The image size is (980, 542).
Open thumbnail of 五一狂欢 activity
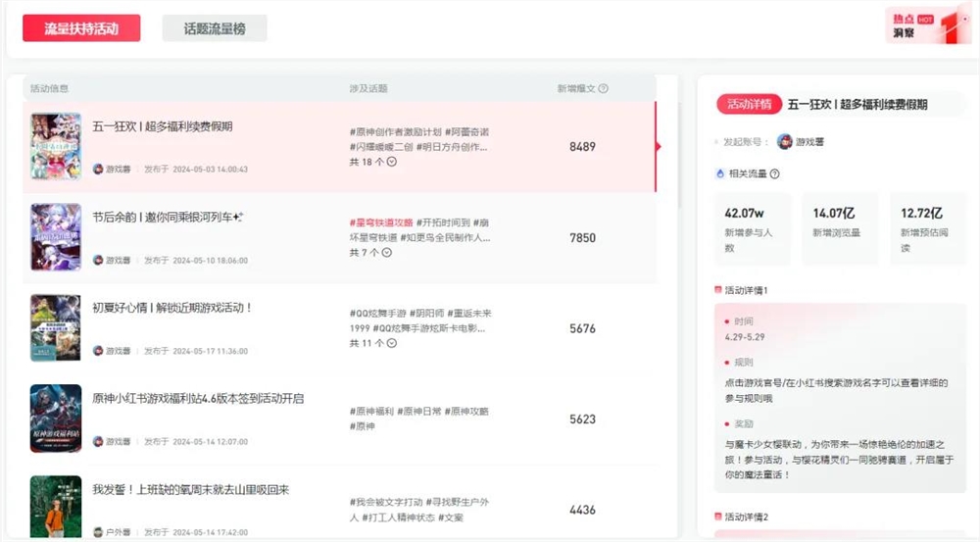point(56,146)
